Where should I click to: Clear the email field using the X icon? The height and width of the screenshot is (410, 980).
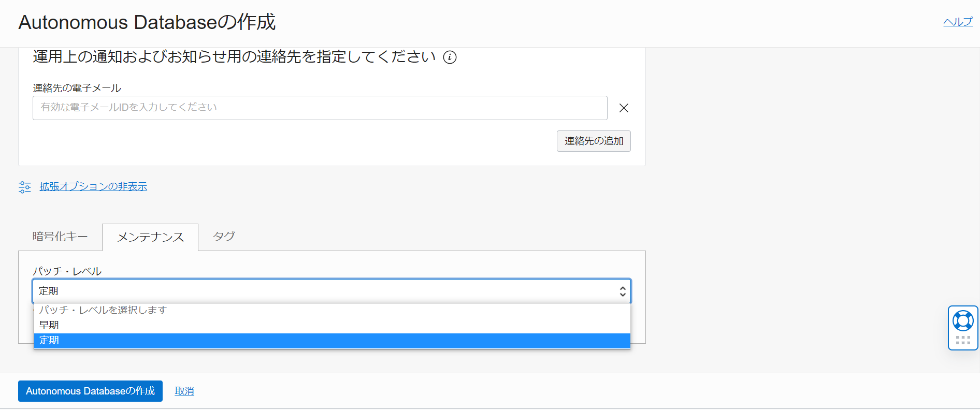(624, 108)
